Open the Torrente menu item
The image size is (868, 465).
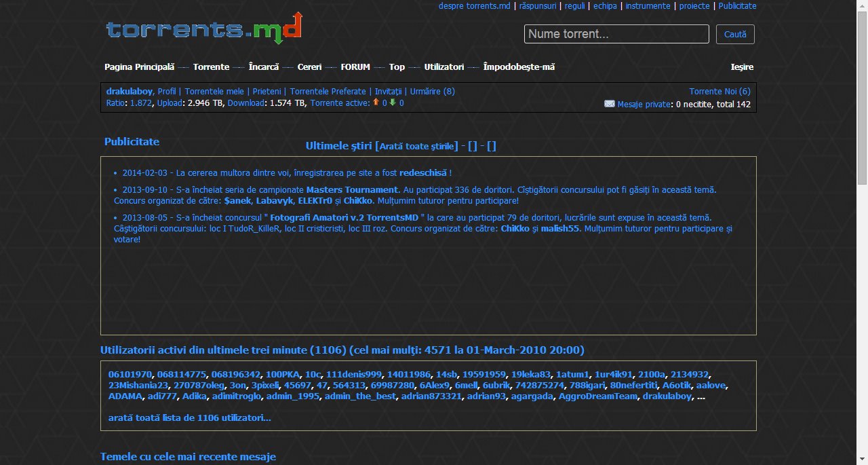pos(211,67)
